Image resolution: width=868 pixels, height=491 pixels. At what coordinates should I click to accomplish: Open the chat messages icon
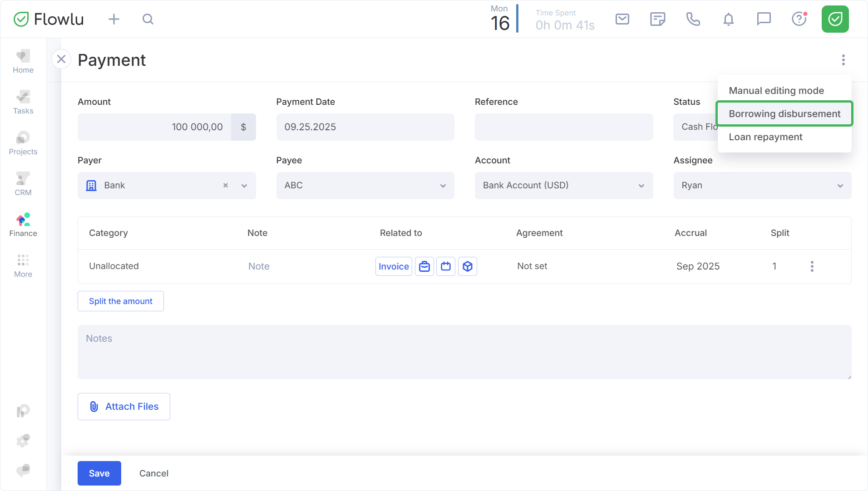764,19
